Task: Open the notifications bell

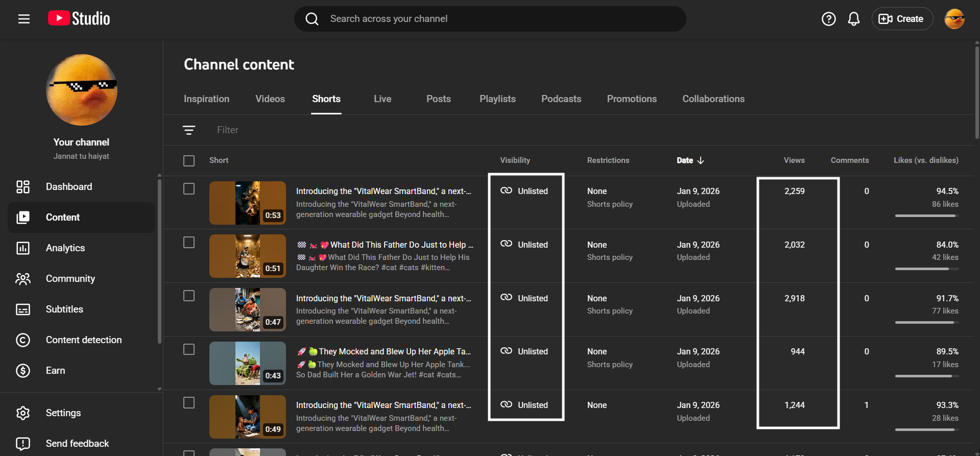Action: pyautogui.click(x=853, y=19)
